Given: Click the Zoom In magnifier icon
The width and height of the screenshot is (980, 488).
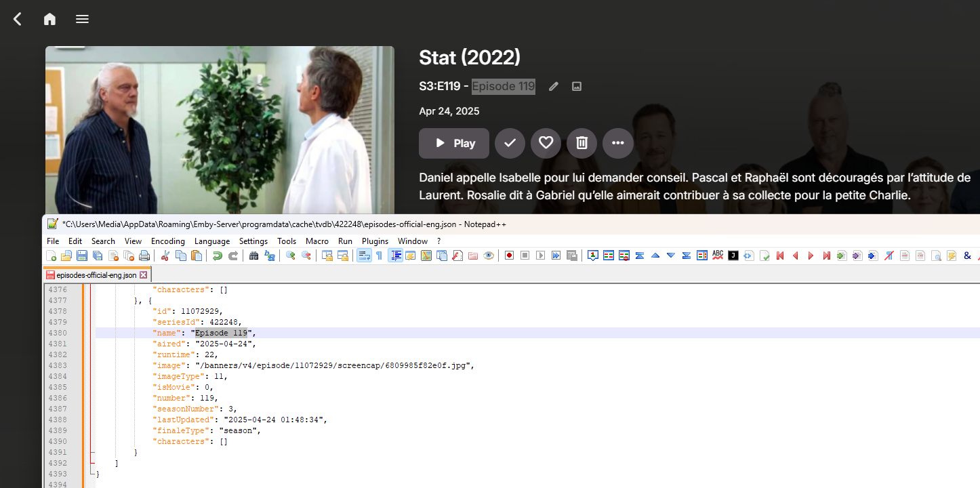Looking at the screenshot, I should 291,256.
